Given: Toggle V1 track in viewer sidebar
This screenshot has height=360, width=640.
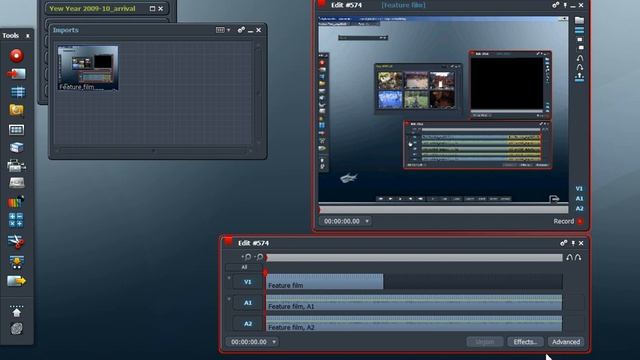Looking at the screenshot, I should pyautogui.click(x=579, y=189).
